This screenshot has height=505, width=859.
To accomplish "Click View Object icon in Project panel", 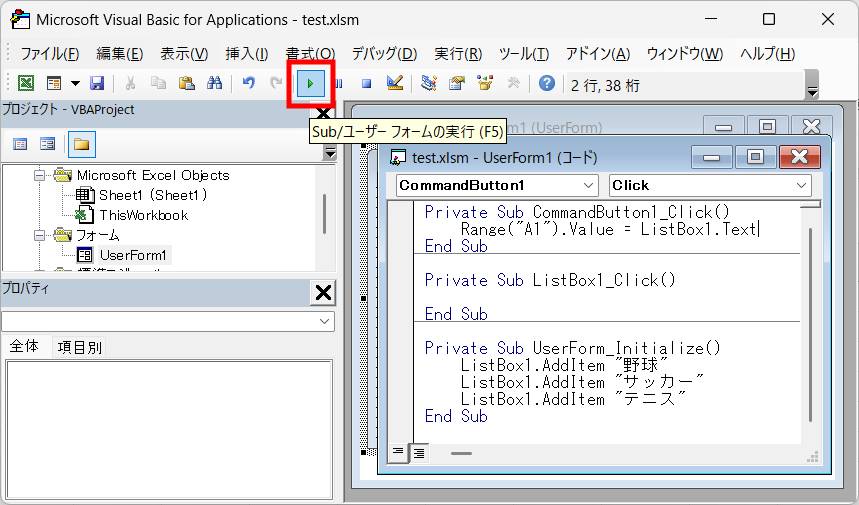I will (48, 144).
